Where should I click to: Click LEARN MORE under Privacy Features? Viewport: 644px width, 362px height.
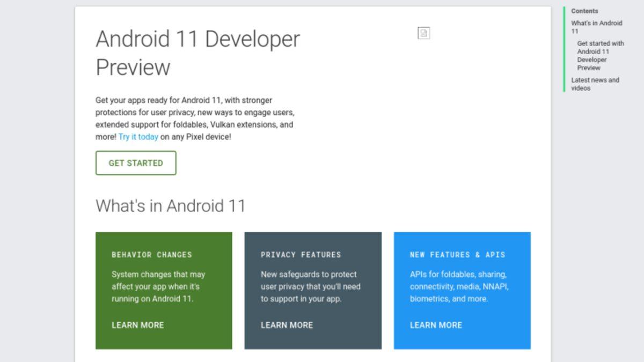pyautogui.click(x=286, y=325)
